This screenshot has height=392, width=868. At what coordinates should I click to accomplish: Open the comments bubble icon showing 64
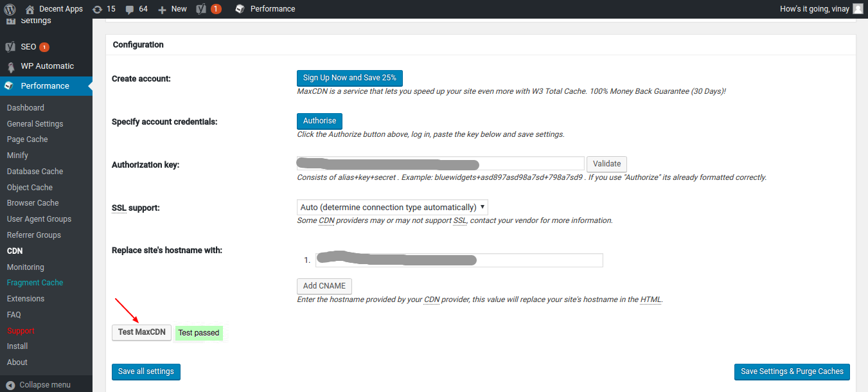(130, 9)
